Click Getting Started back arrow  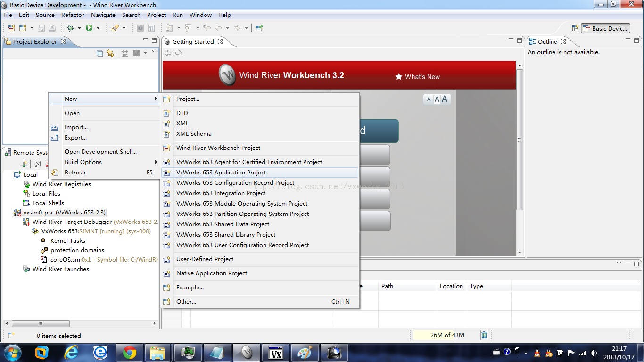pyautogui.click(x=168, y=53)
